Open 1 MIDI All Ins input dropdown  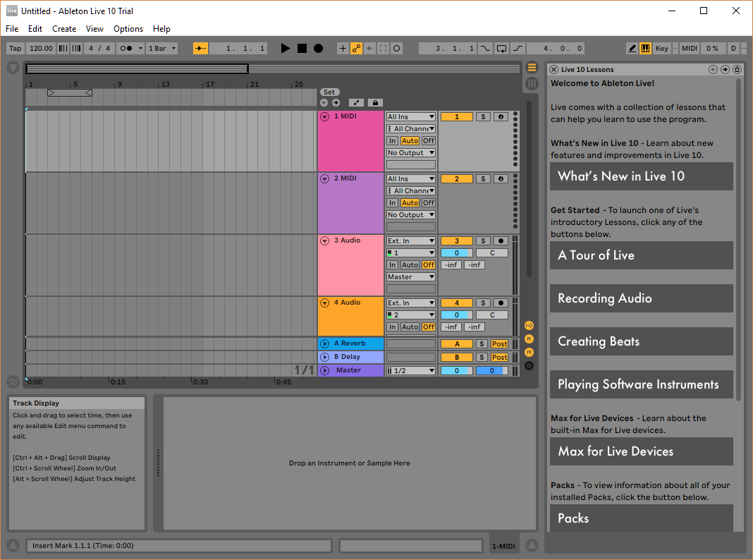tap(411, 116)
